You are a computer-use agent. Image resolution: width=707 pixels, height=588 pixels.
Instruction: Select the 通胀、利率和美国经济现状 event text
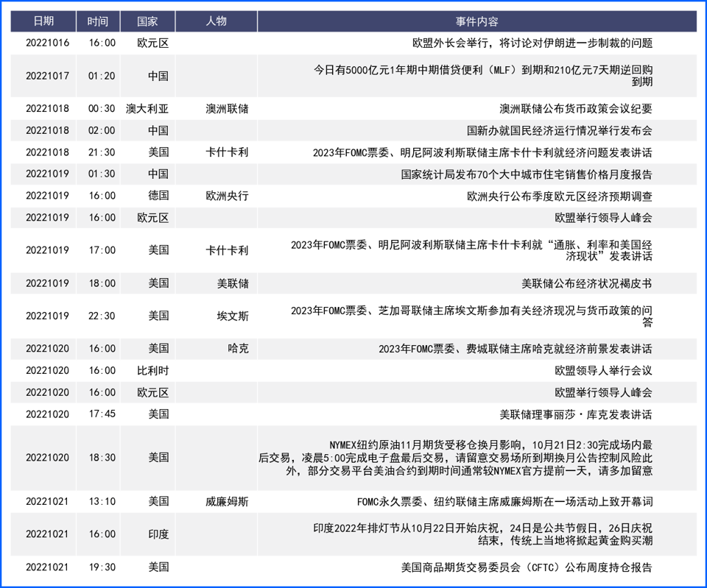coord(471,250)
